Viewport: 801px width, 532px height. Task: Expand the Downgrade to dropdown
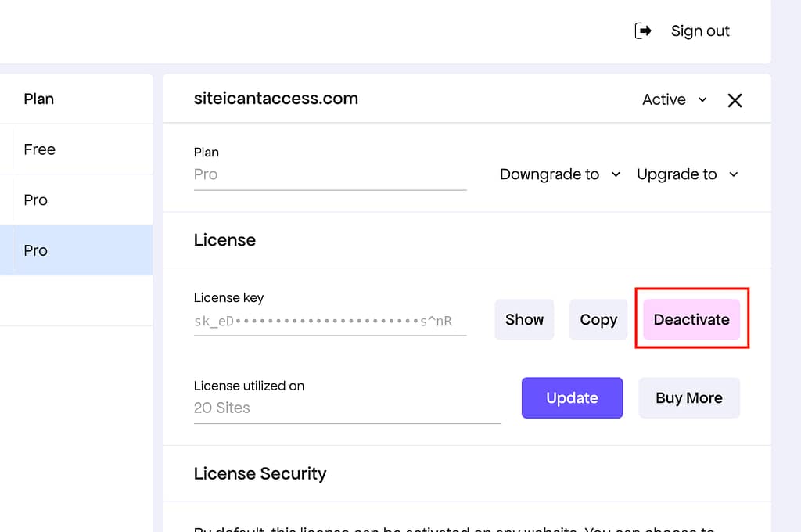point(559,174)
